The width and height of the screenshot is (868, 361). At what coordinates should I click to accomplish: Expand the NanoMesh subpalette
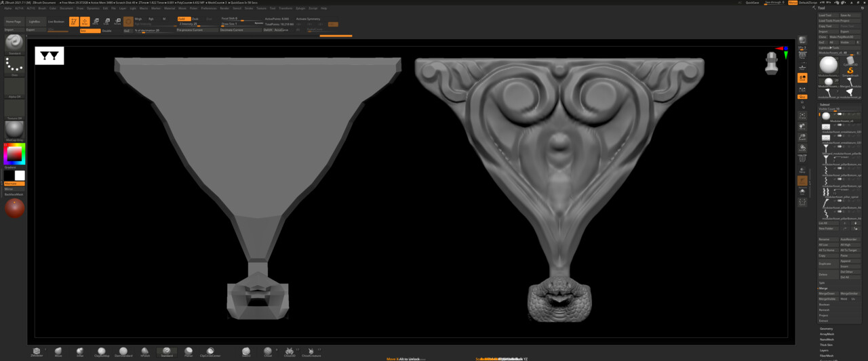pyautogui.click(x=827, y=339)
